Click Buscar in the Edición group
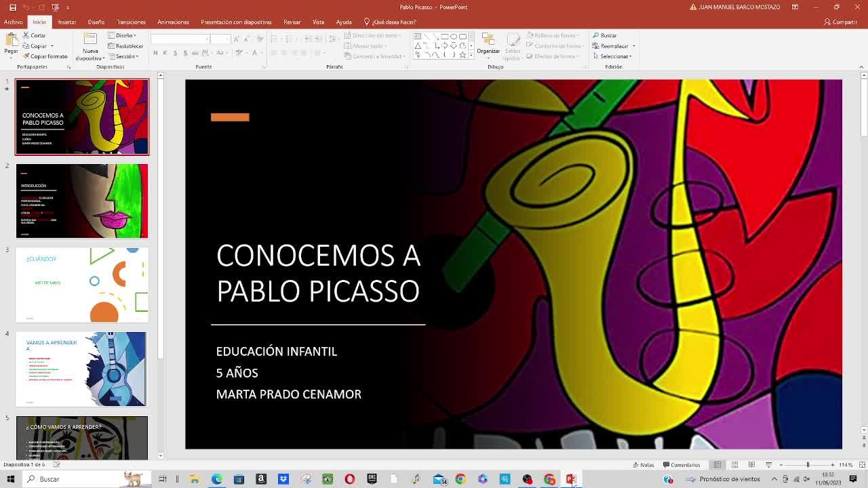868x488 pixels. tap(605, 35)
